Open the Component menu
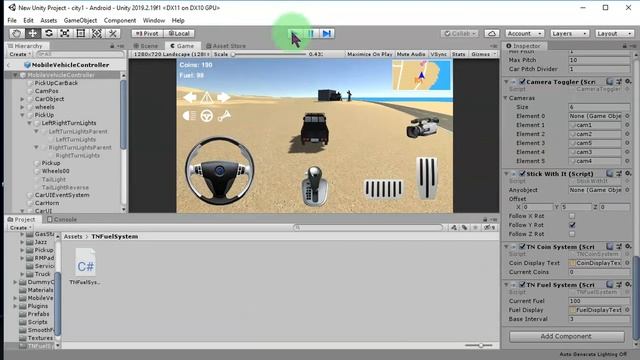The image size is (640, 360). [x=120, y=20]
